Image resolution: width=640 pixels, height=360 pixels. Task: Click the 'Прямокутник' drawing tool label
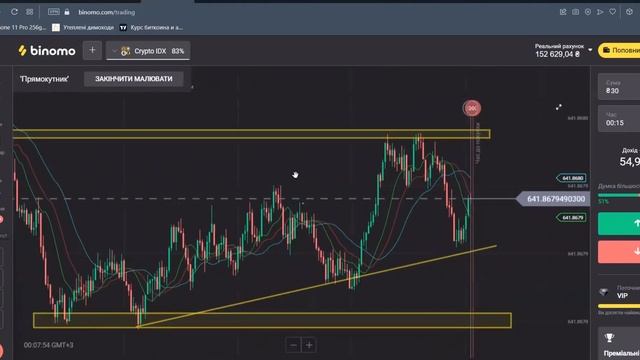coord(44,79)
